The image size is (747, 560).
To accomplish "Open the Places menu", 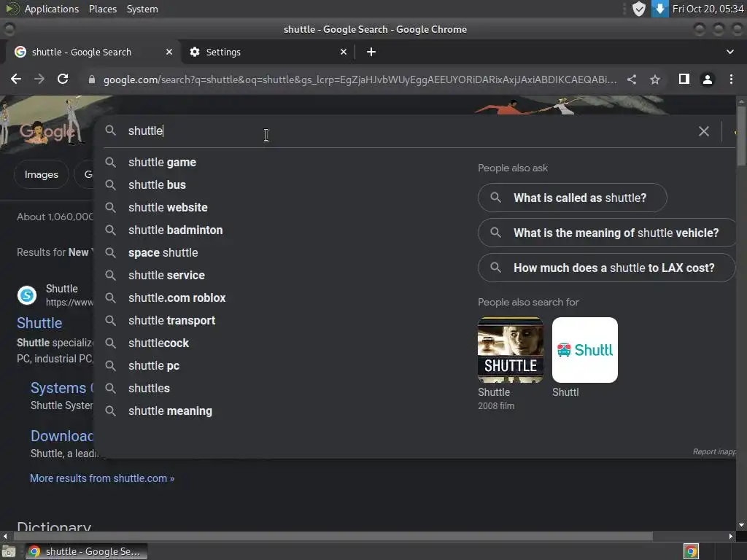I will pos(102,9).
